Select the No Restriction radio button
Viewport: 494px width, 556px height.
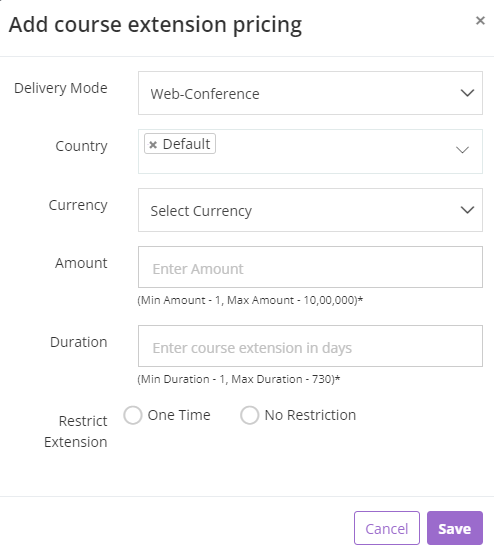(250, 415)
